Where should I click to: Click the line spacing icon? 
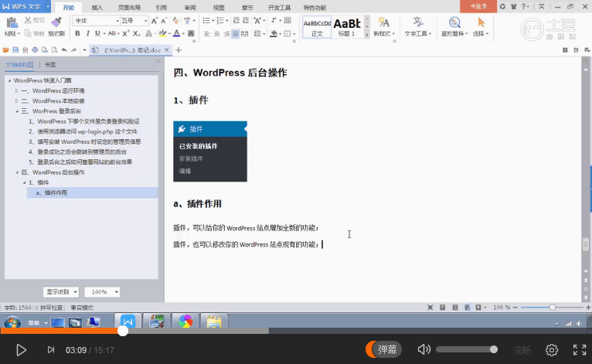coord(257,33)
